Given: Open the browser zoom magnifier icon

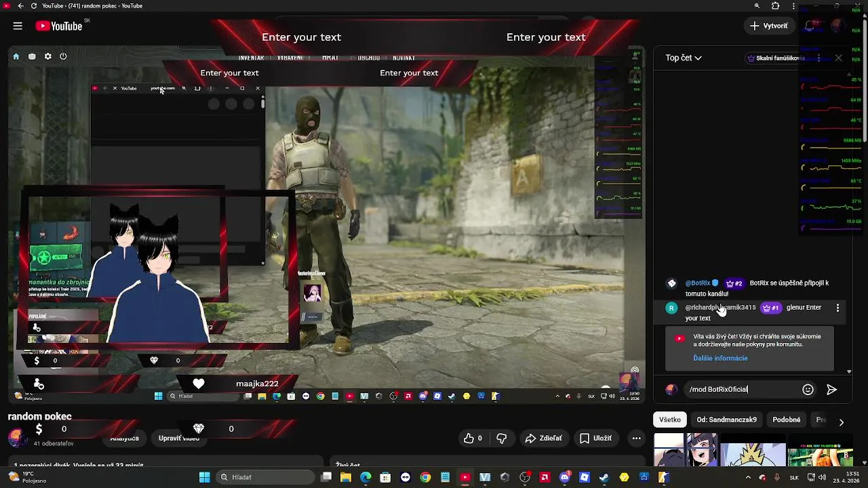Looking at the screenshot, I should click(757, 6).
